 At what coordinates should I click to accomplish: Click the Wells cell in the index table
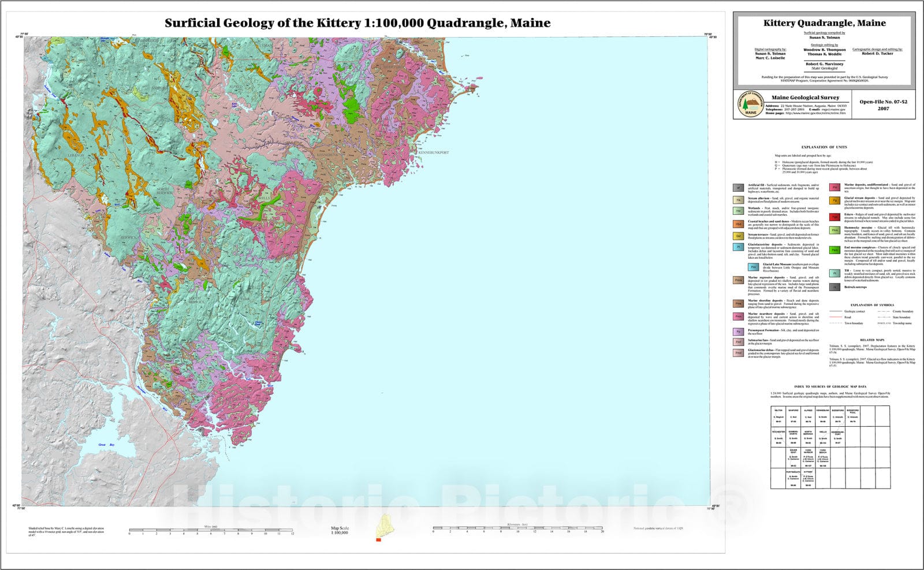(823, 437)
